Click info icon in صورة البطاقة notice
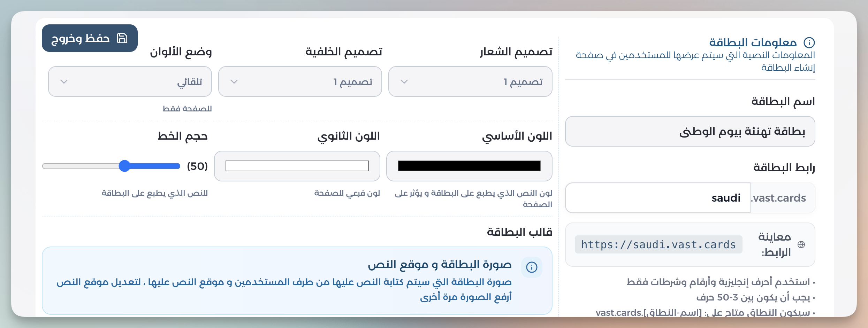868x328 pixels. coord(532,267)
